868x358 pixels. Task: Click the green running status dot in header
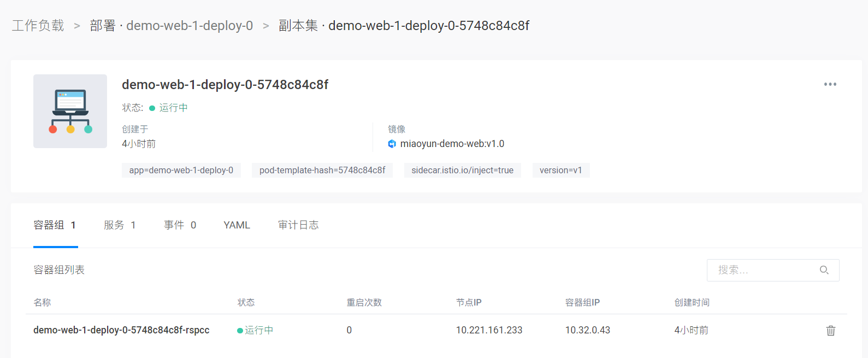152,108
